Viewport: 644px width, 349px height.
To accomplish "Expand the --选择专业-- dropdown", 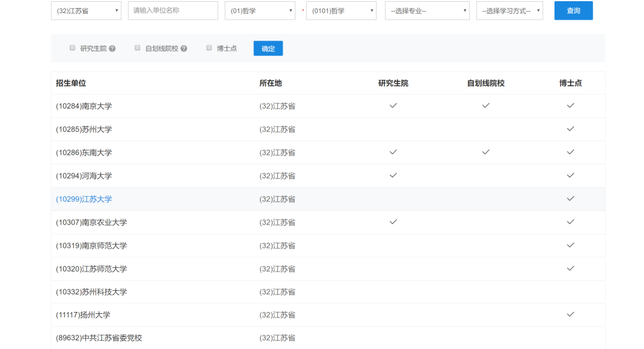I will pos(427,11).
